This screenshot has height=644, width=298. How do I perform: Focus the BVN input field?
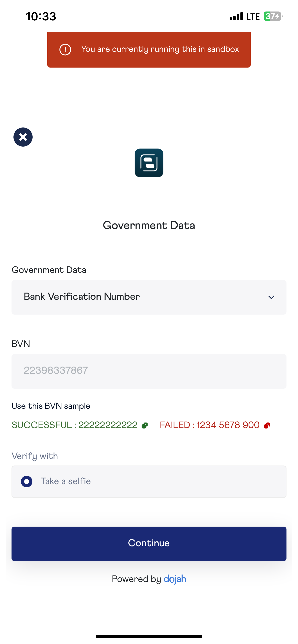coord(149,371)
